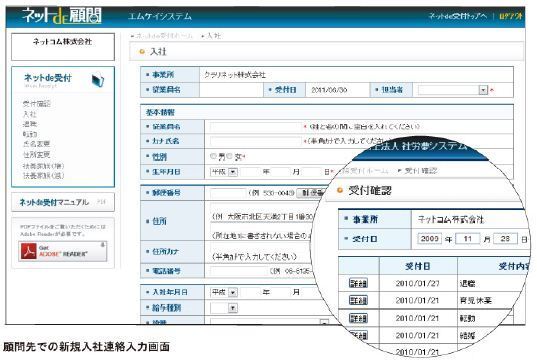This screenshot has width=537, height=363.
Task: Click the ネットde受付ホーム breadcrumb link
Action: click(x=164, y=36)
